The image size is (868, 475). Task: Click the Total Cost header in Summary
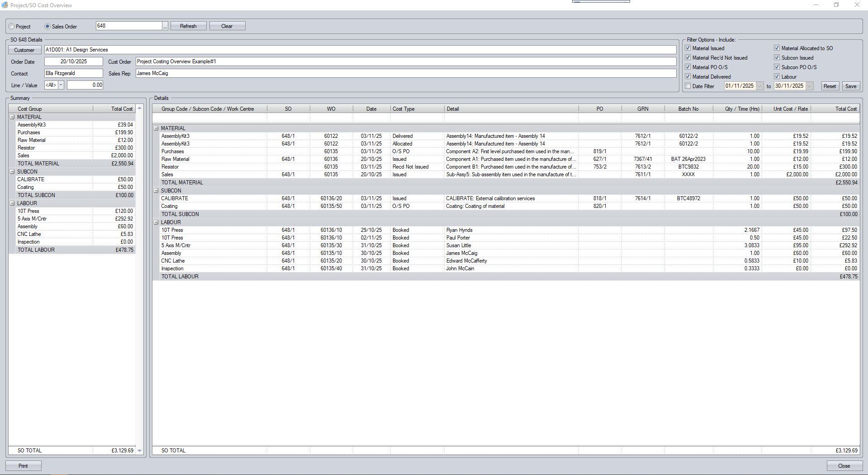tap(122, 109)
